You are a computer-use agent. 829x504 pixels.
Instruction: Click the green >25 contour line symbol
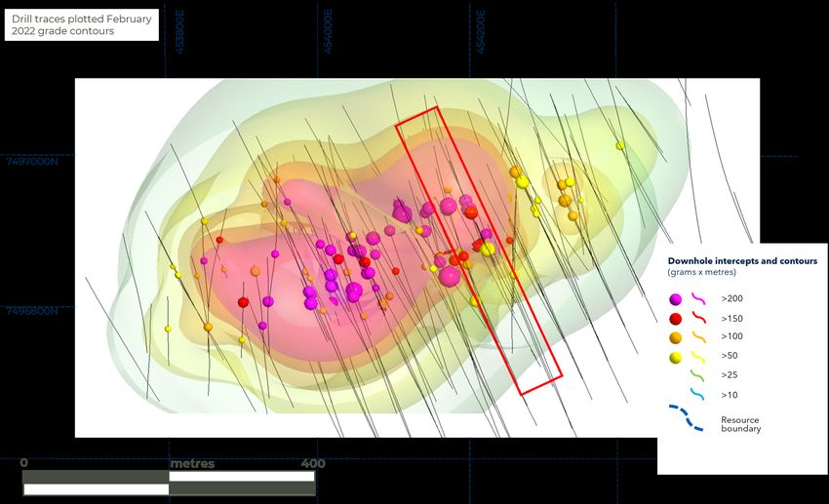pyautogui.click(x=698, y=375)
